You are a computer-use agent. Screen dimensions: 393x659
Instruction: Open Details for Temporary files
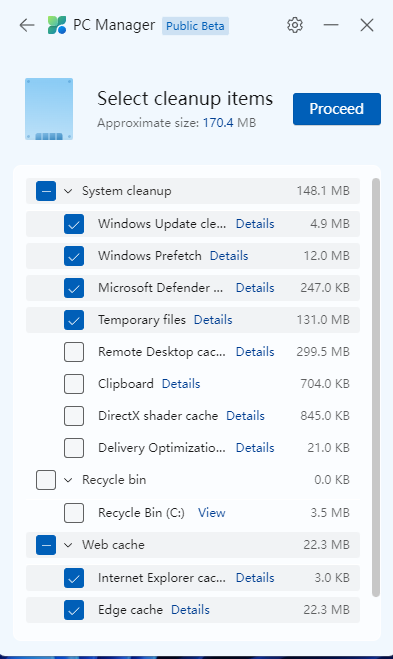pyautogui.click(x=213, y=320)
